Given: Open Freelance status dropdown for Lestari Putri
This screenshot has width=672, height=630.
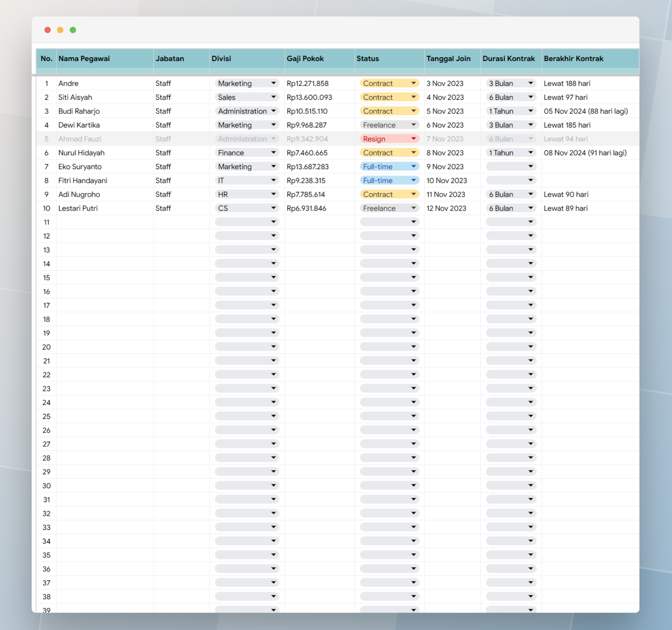Looking at the screenshot, I should pos(389,208).
